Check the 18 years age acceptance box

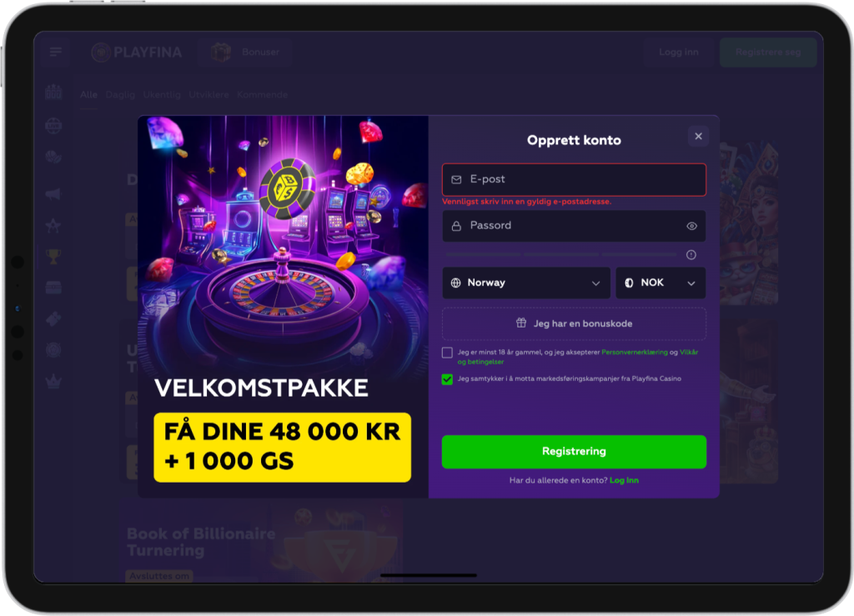(x=447, y=353)
